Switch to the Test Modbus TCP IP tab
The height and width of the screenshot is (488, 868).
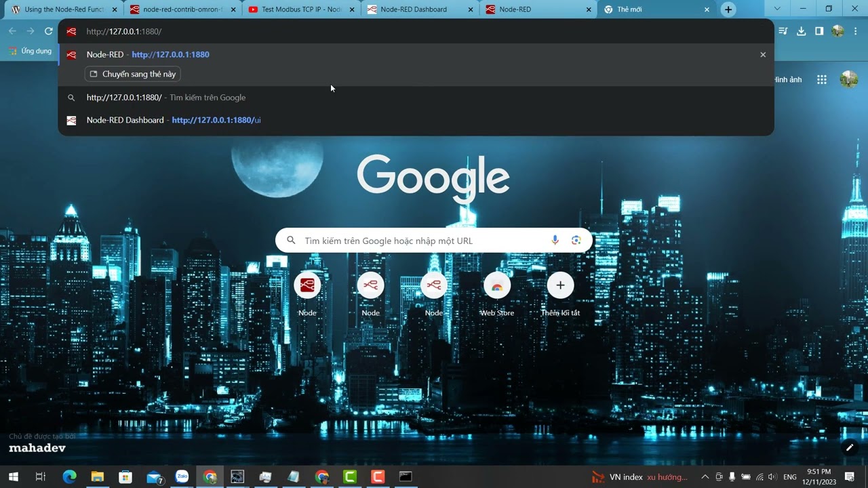[302, 9]
